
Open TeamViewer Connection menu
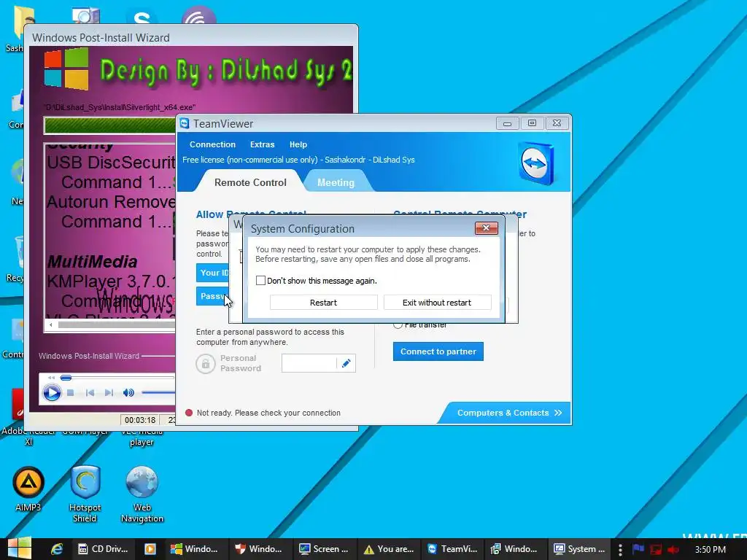(x=212, y=144)
